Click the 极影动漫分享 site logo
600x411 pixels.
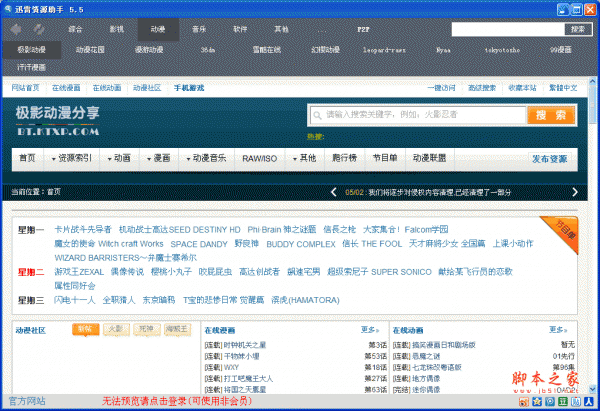click(x=58, y=121)
